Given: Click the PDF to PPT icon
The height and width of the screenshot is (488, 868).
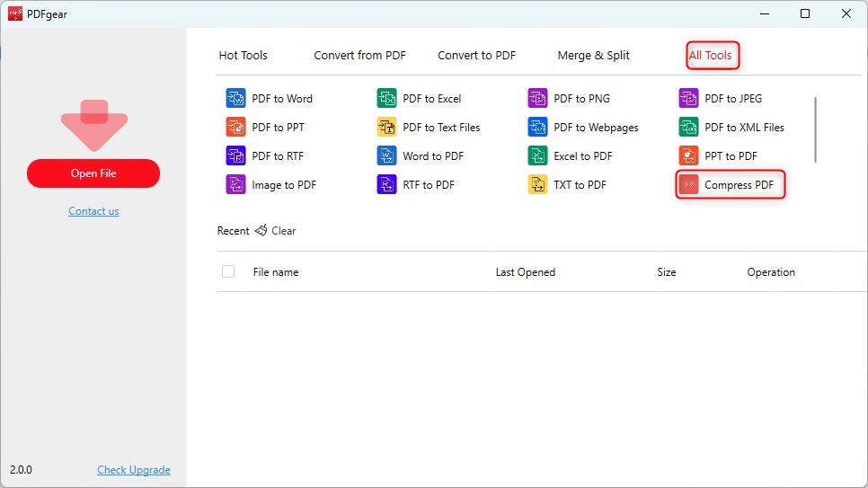Looking at the screenshot, I should [235, 128].
